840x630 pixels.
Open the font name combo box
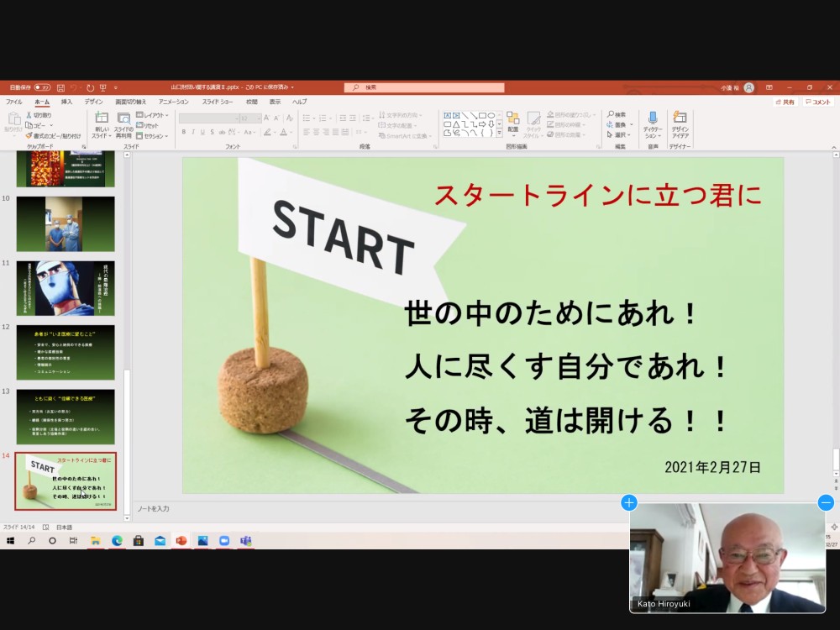pos(208,118)
